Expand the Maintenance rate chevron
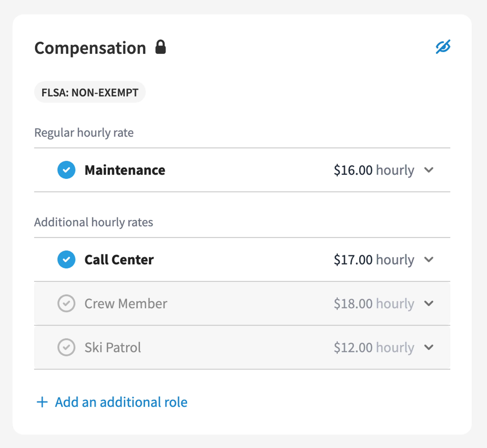Image resolution: width=487 pixels, height=448 pixels. click(x=429, y=170)
